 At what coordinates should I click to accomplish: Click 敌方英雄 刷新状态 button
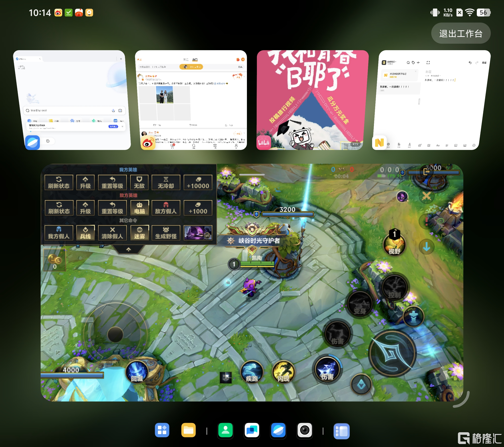pyautogui.click(x=59, y=208)
